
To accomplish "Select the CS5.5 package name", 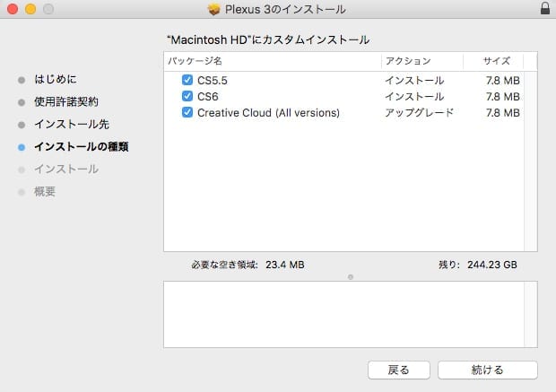I will pyautogui.click(x=213, y=80).
